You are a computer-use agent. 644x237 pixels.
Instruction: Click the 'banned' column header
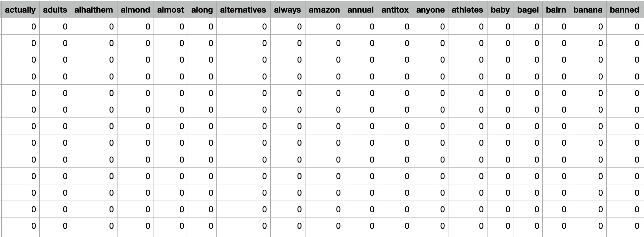[x=624, y=10]
